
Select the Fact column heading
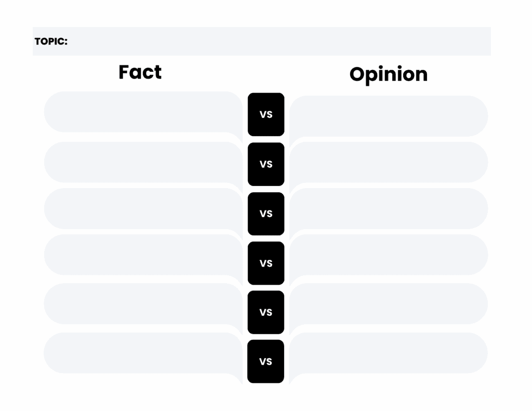(140, 72)
